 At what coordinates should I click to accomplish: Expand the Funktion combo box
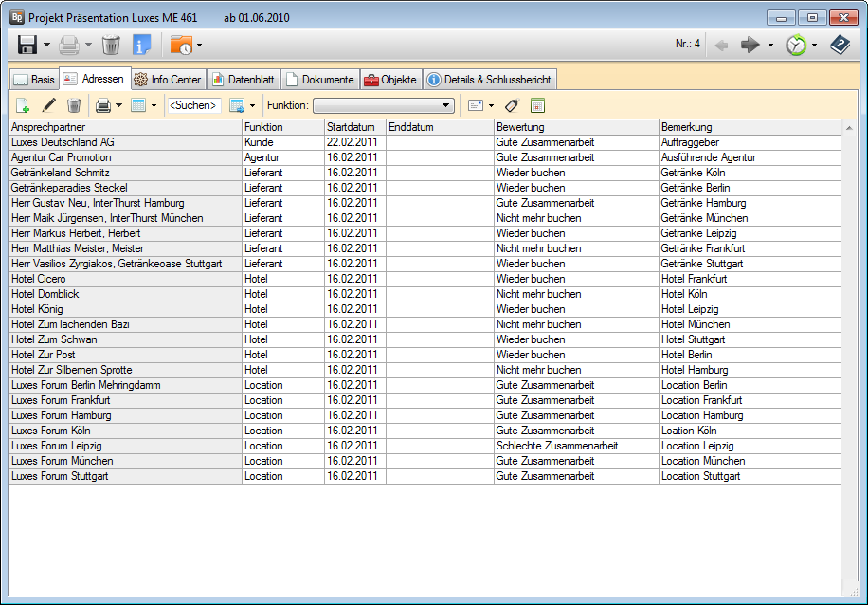446,105
